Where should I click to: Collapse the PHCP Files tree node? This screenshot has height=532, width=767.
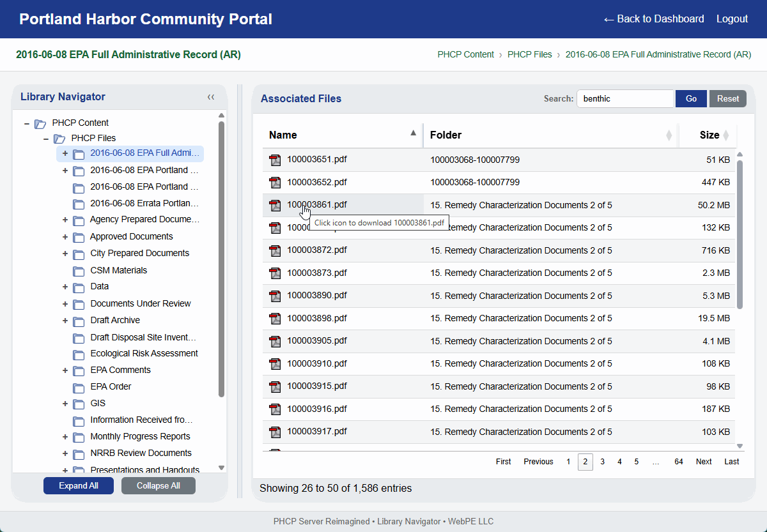click(46, 139)
